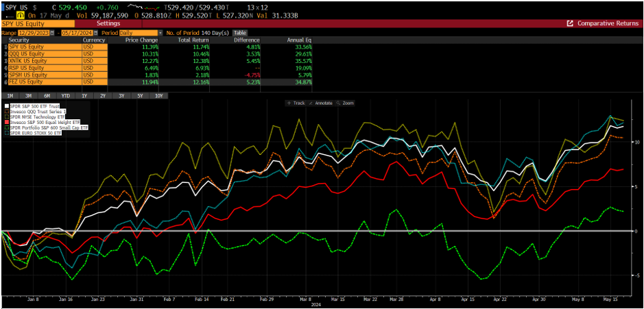Click the start date field 12/29/2023
Screen dimensions: 644x309
point(34,33)
